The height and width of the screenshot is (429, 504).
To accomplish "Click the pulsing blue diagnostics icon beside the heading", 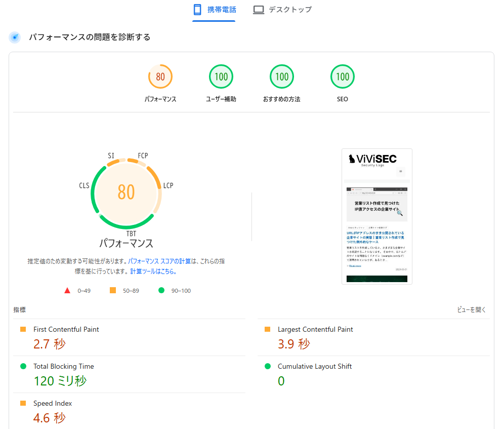I will tap(14, 37).
